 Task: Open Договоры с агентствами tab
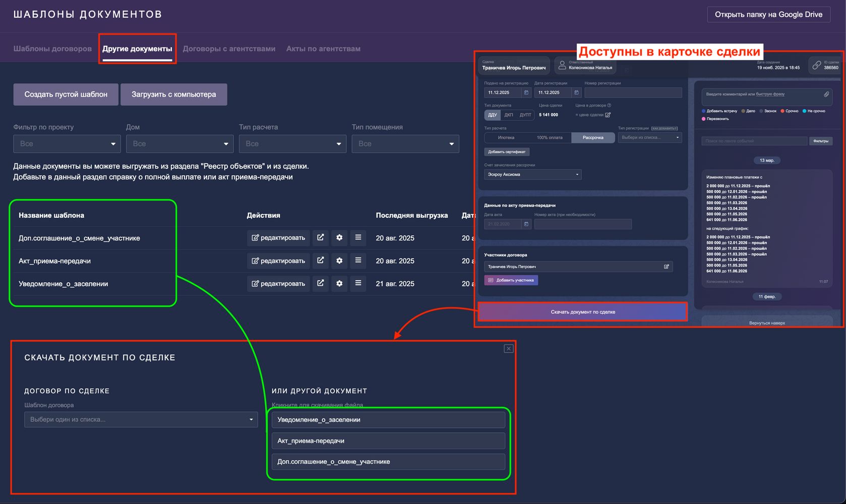pos(229,49)
